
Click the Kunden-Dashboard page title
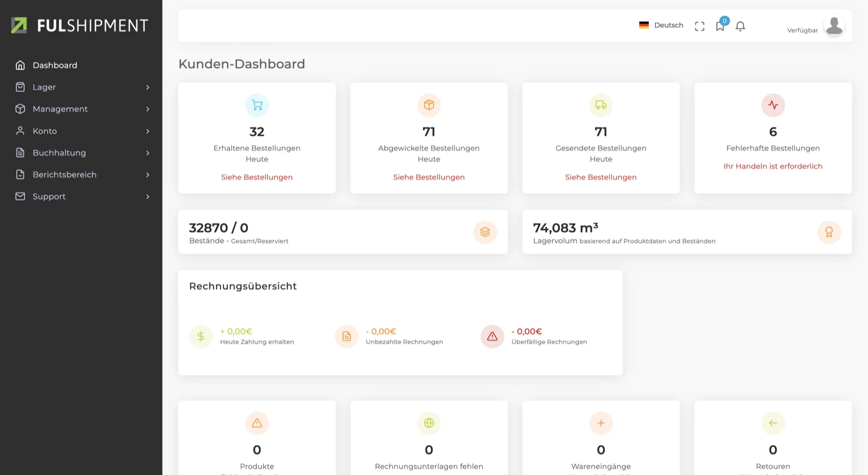(x=242, y=64)
